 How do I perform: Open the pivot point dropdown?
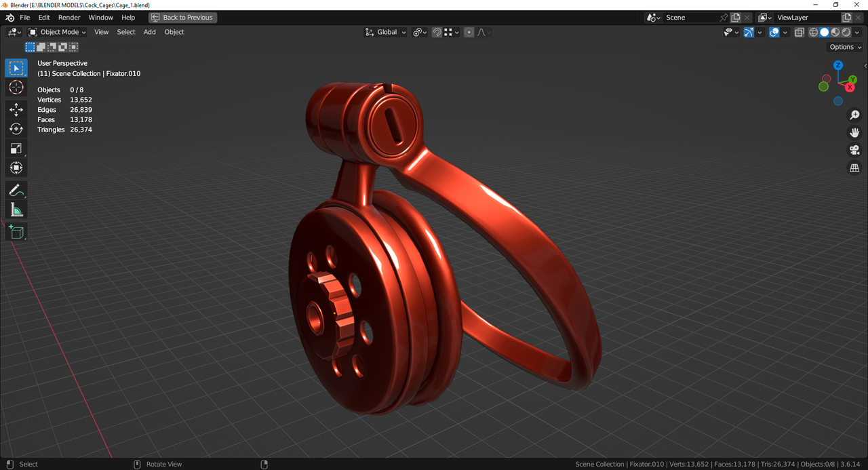click(420, 32)
